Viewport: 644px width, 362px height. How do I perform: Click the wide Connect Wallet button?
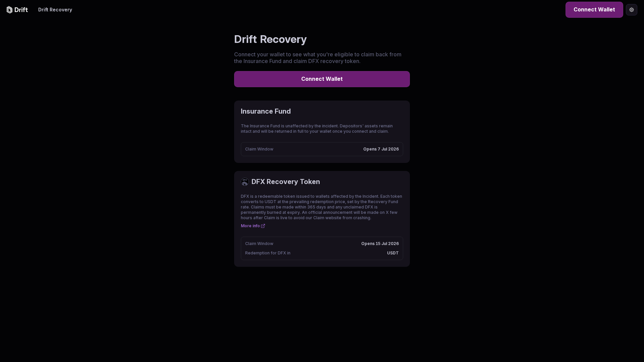(322, 79)
